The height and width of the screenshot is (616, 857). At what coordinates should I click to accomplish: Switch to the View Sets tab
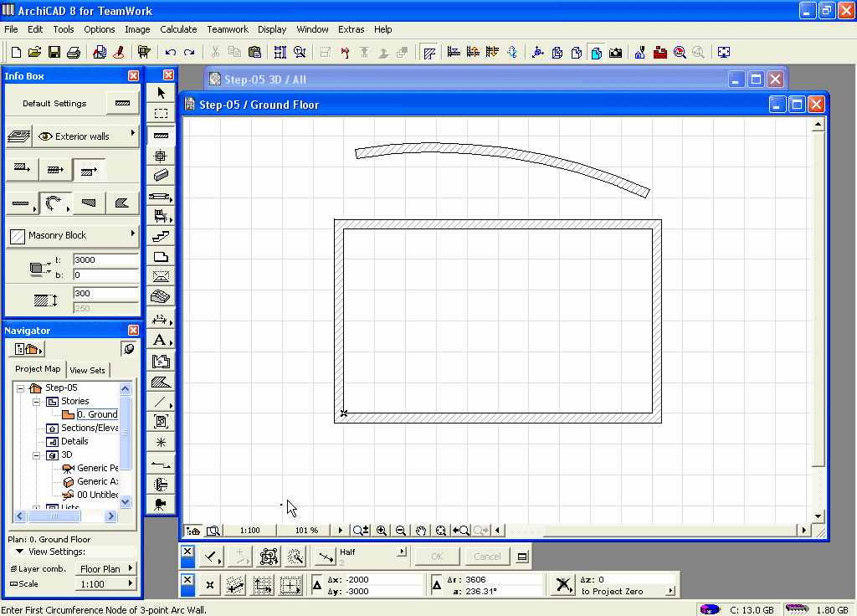(87, 370)
